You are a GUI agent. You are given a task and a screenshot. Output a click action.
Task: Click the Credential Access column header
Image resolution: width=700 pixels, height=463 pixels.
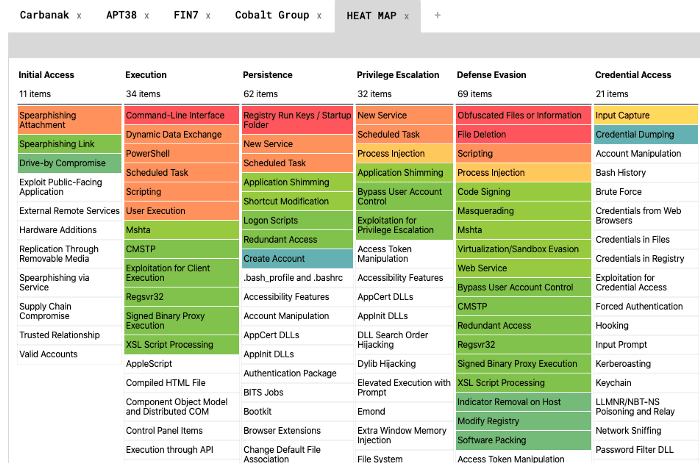633,75
